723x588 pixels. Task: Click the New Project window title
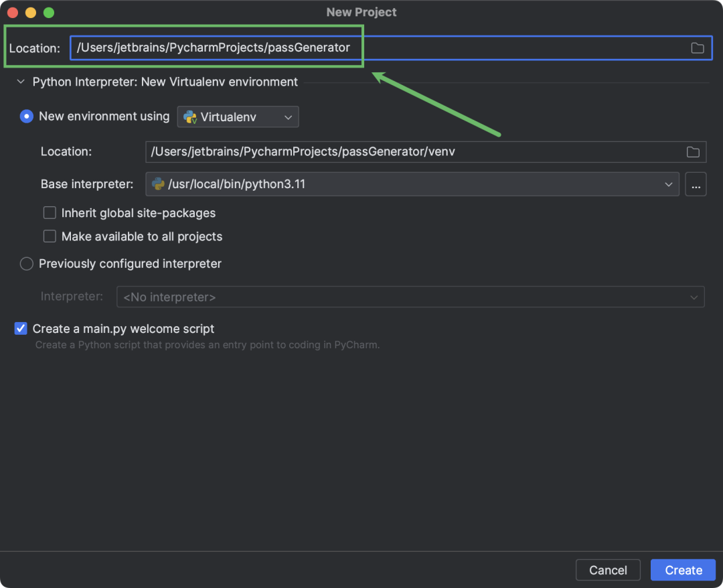[x=361, y=12]
